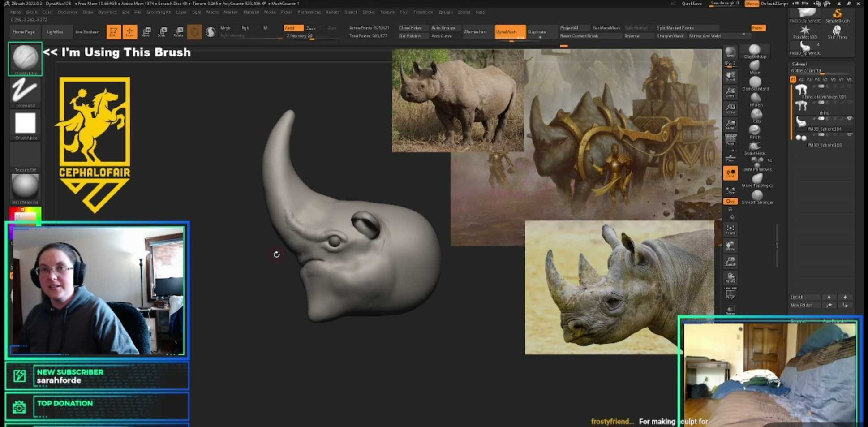The image size is (868, 427).
Task: Open the Preferences menu
Action: click(x=309, y=12)
